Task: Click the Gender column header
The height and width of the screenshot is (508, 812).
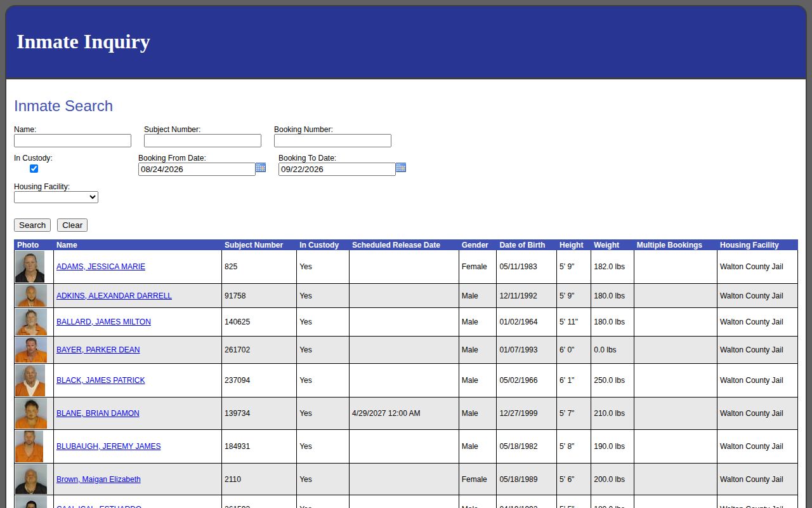Action: 475,245
